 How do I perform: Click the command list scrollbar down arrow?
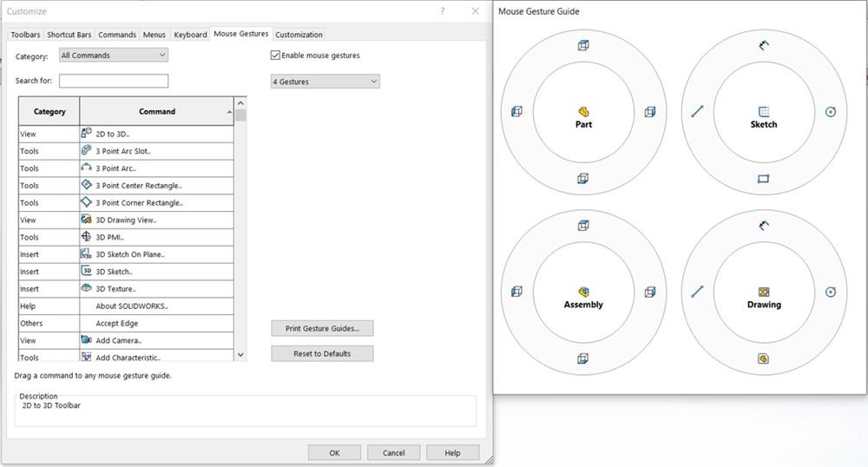pos(240,355)
